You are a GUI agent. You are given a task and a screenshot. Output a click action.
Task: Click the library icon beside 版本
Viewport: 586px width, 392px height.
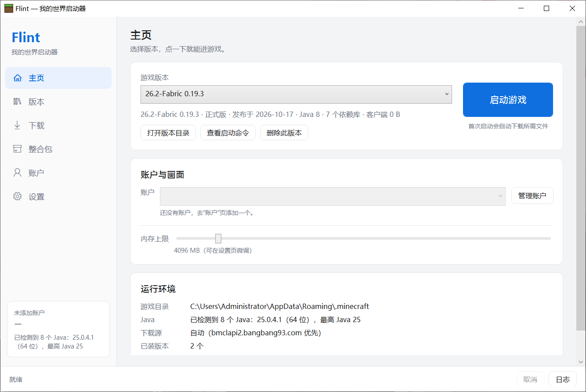(18, 102)
